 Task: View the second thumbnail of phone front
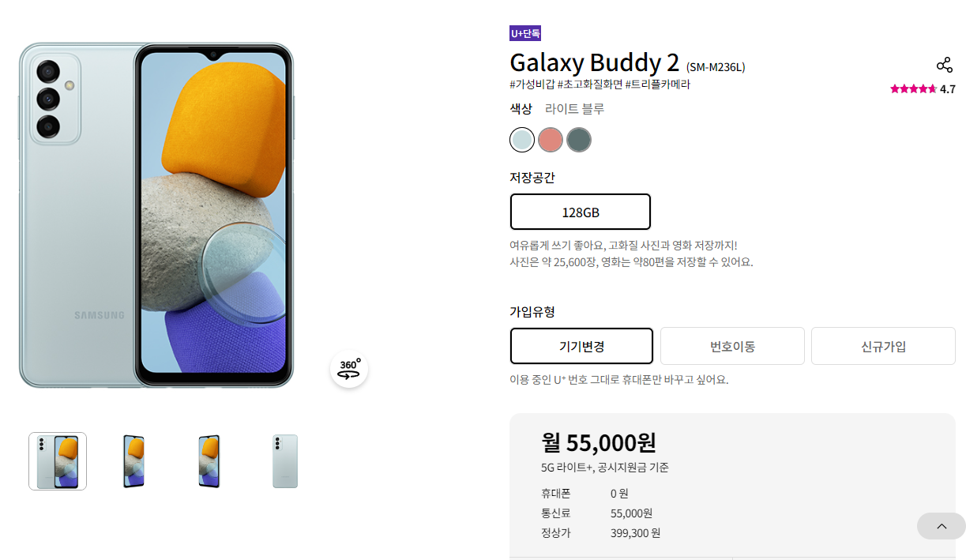pos(133,461)
